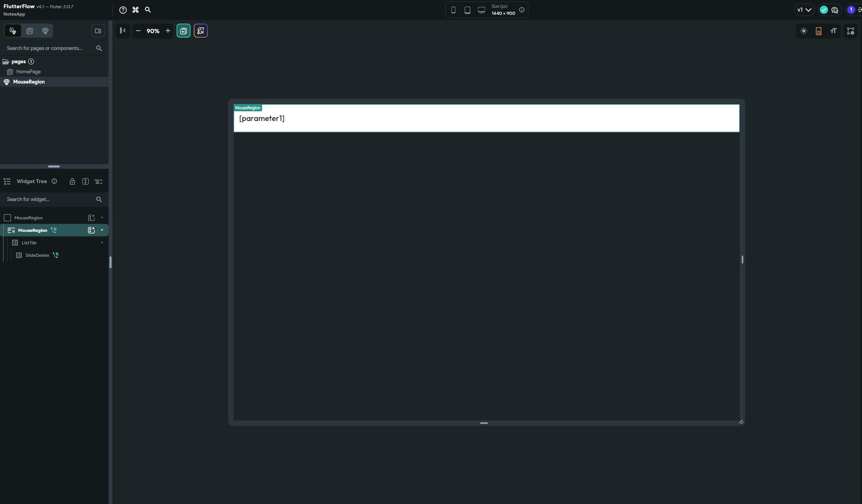Collapse the ListTile tree arrow
Image resolution: width=862 pixels, height=504 pixels.
(x=102, y=243)
